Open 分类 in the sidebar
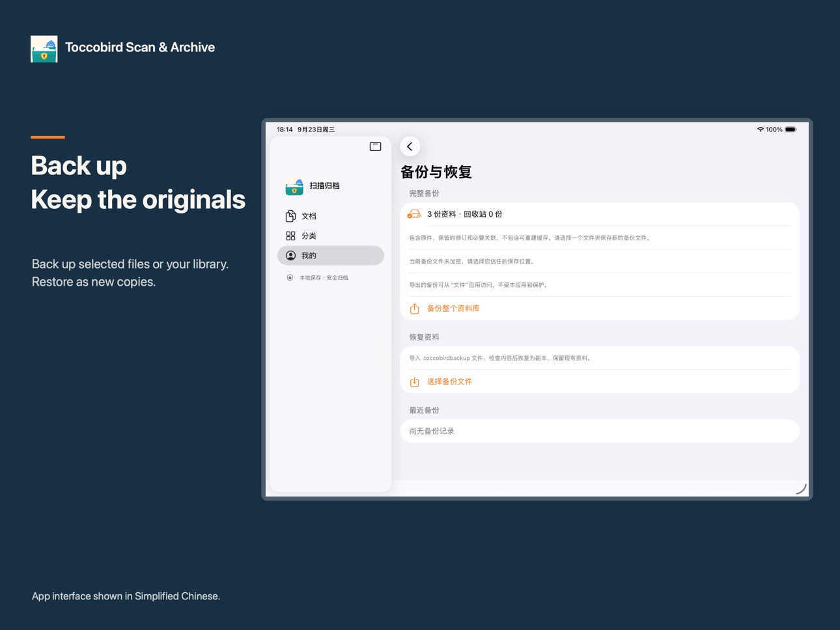Screen dimensions: 840x630 (x=331, y=236)
